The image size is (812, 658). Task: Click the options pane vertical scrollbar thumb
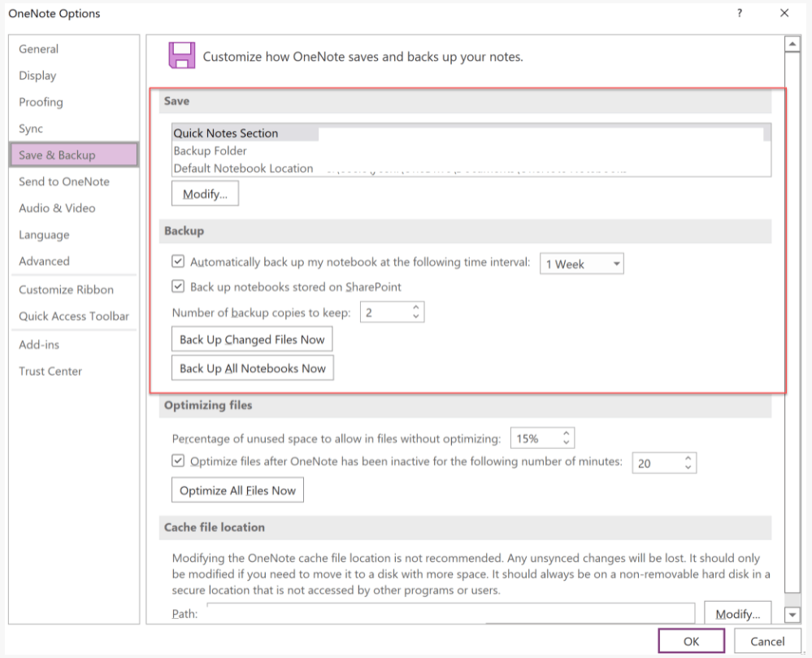click(x=792, y=321)
